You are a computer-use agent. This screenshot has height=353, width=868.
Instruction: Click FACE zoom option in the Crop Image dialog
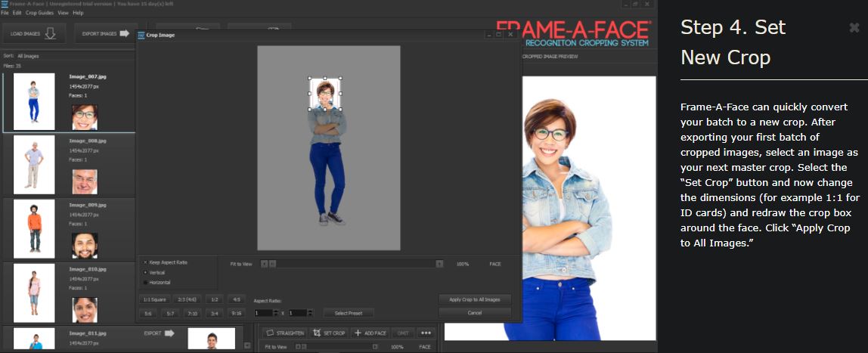495,264
